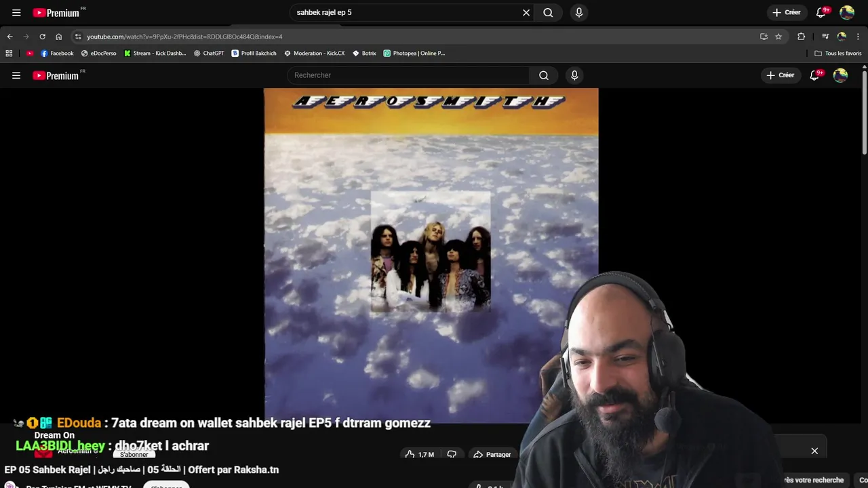Select the youtube.com URL in the address bar
868x488 pixels.
click(184, 37)
